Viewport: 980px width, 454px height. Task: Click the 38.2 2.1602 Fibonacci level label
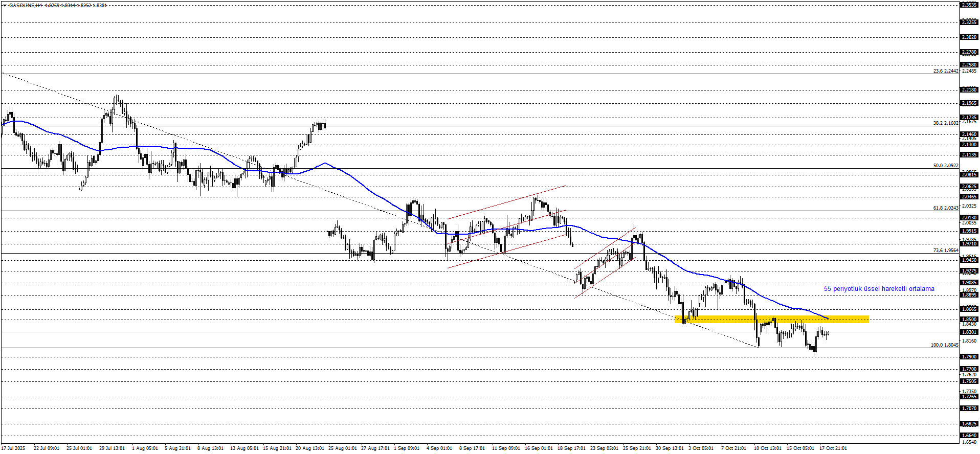[x=945, y=123]
